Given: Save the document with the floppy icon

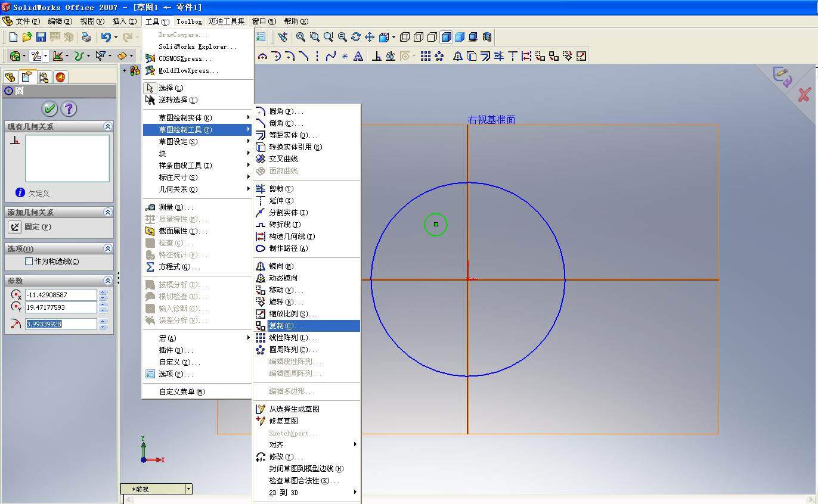Looking at the screenshot, I should click(41, 37).
